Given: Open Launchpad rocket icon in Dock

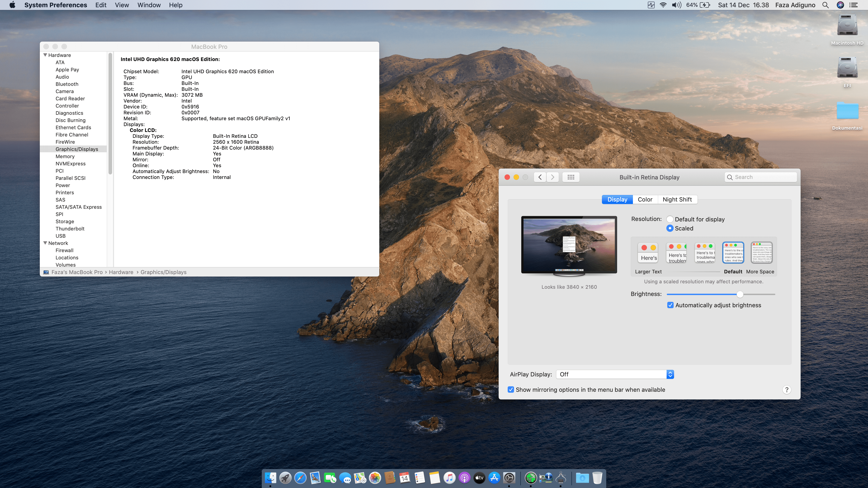Looking at the screenshot, I should [285, 478].
